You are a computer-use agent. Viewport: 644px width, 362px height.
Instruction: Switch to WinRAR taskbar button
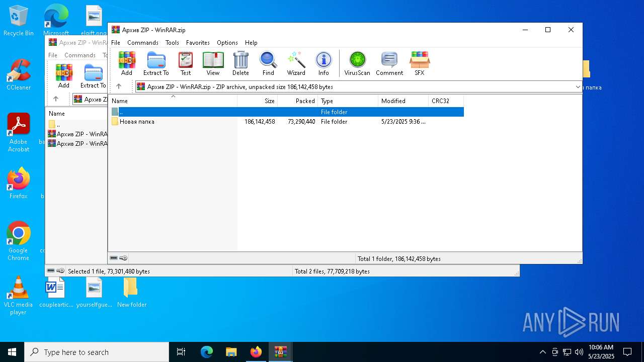coord(280,352)
